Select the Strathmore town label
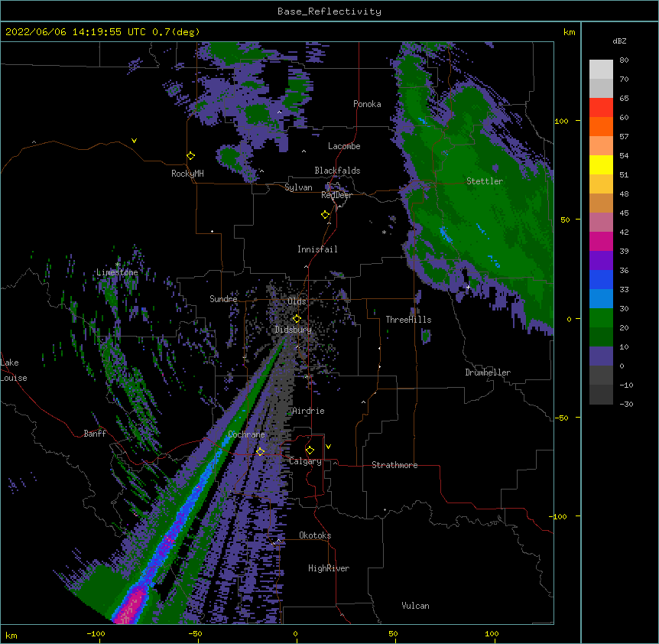659x644 pixels. coord(394,465)
